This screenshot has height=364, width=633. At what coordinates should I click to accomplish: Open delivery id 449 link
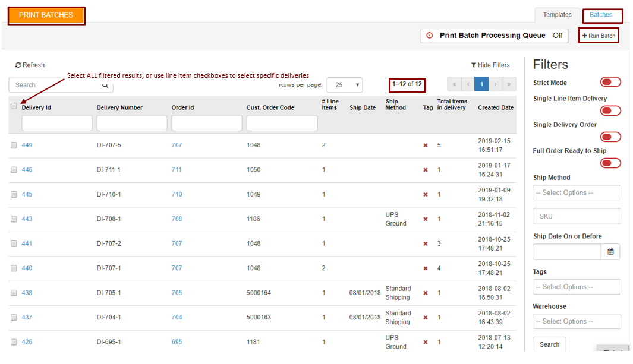(x=27, y=145)
